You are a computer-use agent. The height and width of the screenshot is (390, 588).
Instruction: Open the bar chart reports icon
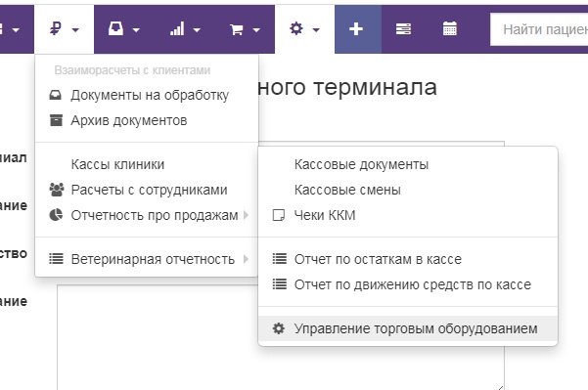[177, 29]
